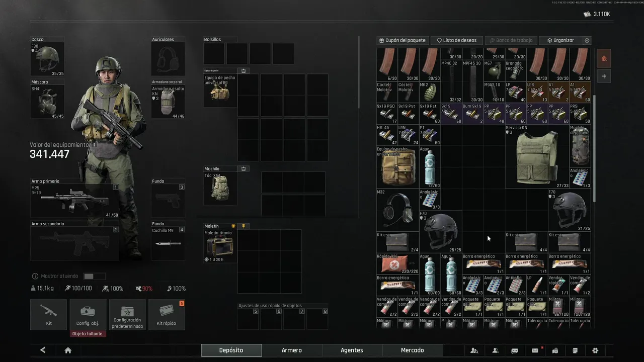Select the Casco F80 helmet slot
This screenshot has width=644, height=362.
[47, 59]
